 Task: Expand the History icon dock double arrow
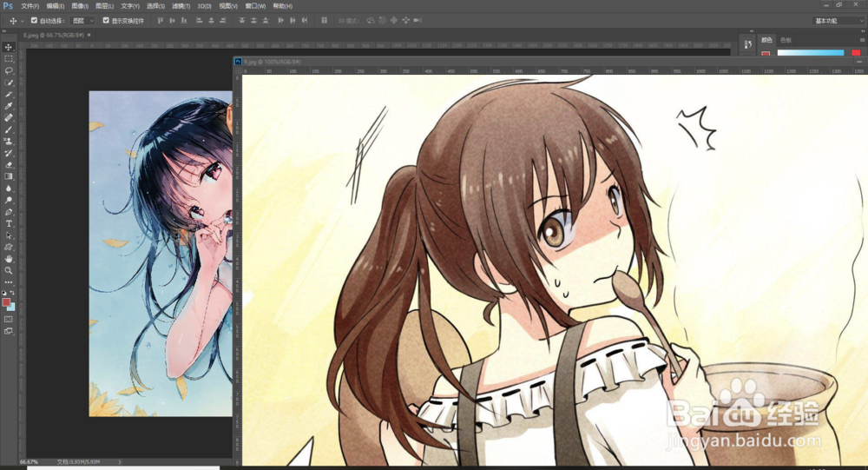point(751,31)
